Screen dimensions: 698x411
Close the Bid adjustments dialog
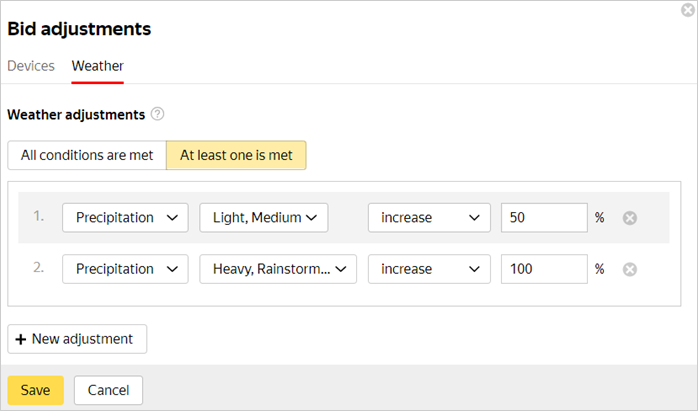click(687, 10)
